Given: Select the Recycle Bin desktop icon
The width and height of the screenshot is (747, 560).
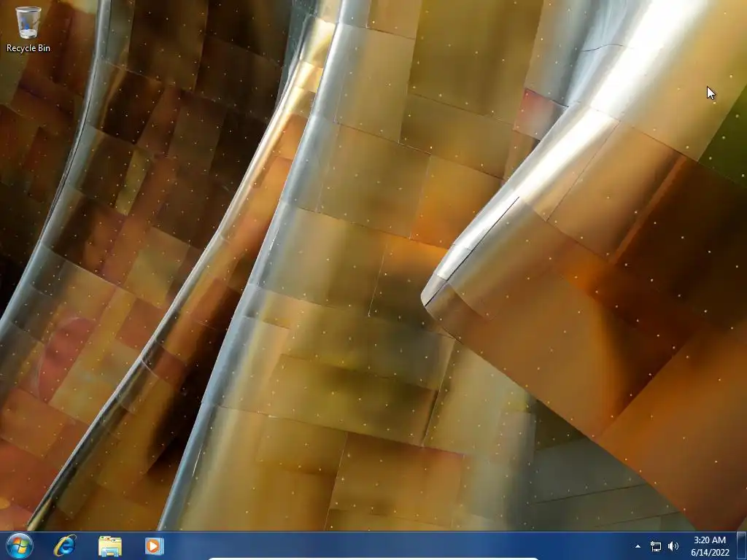Looking at the screenshot, I should click(x=28, y=28).
